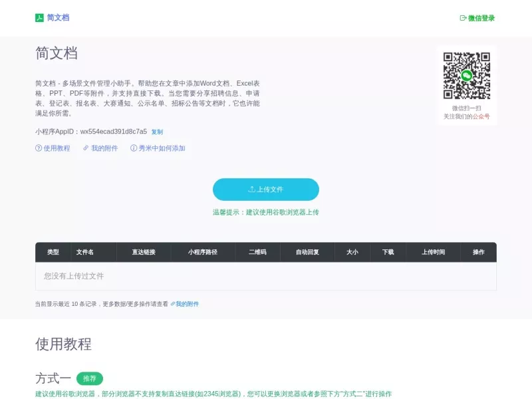Click the 小程序路径 column header
Screen dimensions: 532x399
[x=203, y=252]
